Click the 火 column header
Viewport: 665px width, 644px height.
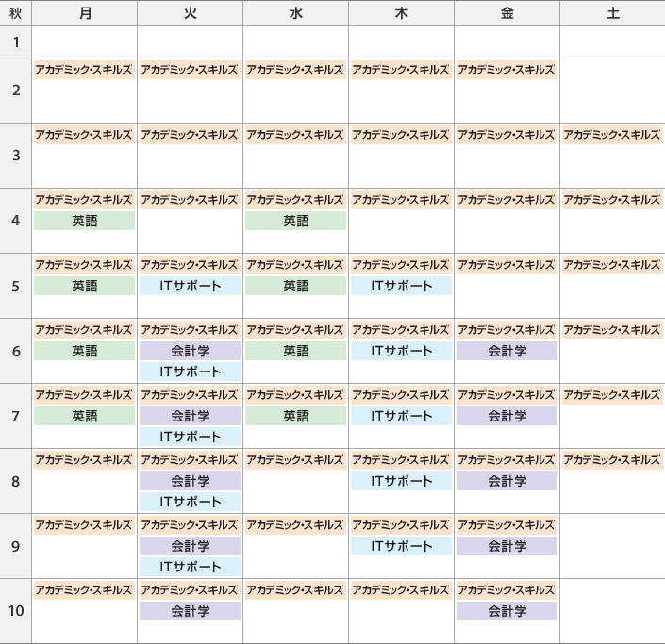[190, 13]
